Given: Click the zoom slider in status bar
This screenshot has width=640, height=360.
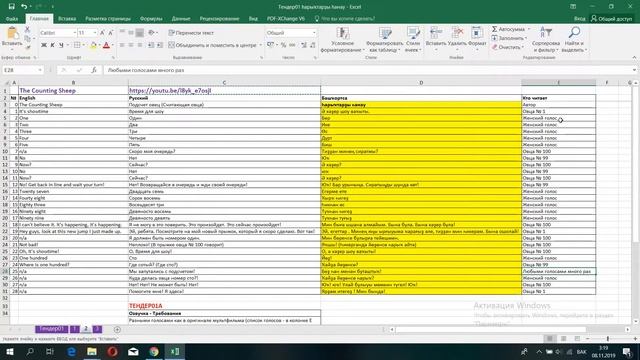Looking at the screenshot, I should pos(608,339).
